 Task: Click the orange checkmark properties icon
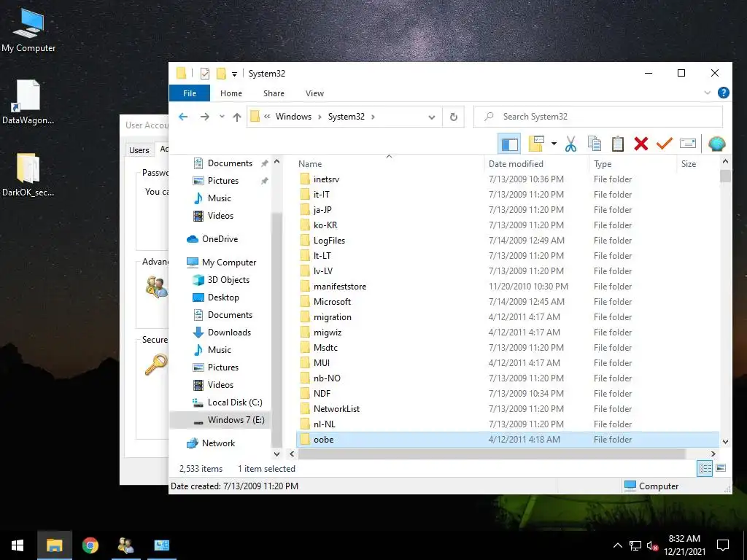click(x=664, y=143)
